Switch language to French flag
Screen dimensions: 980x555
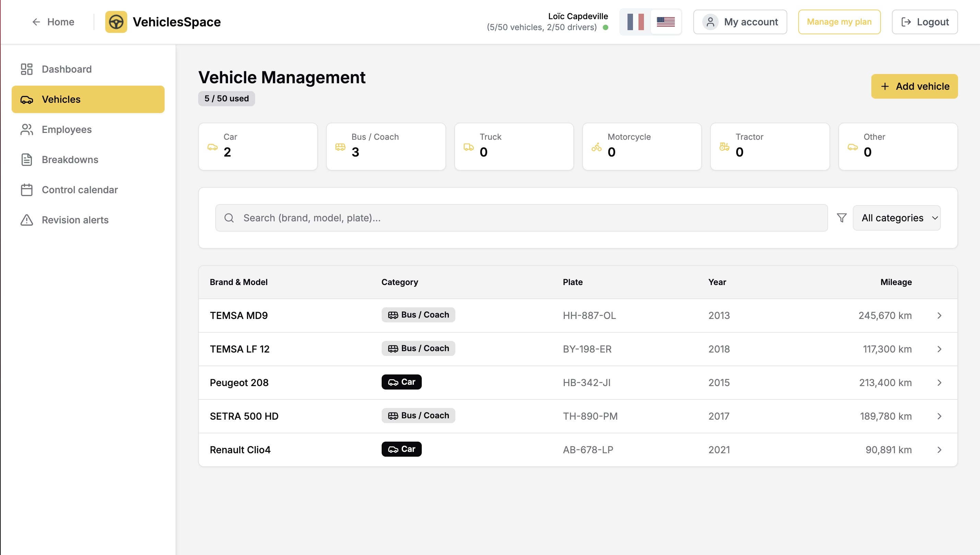(x=635, y=22)
